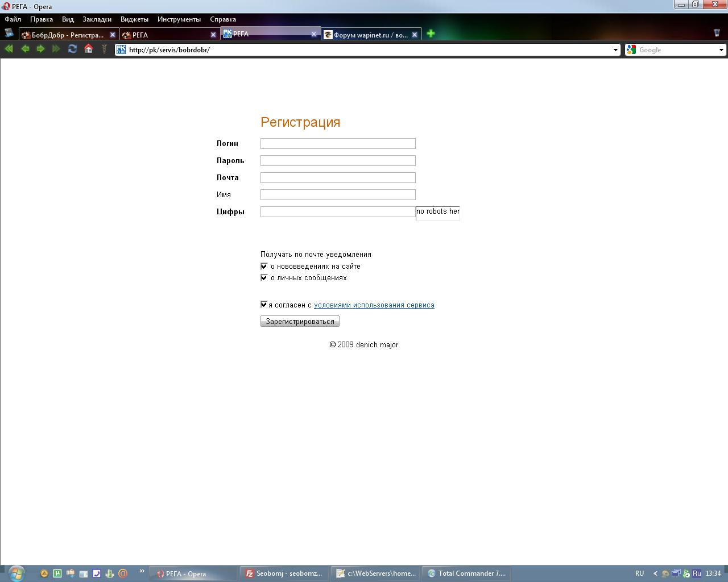Expand the address bar history dropdown
The image size is (728, 582).
pyautogui.click(x=615, y=50)
